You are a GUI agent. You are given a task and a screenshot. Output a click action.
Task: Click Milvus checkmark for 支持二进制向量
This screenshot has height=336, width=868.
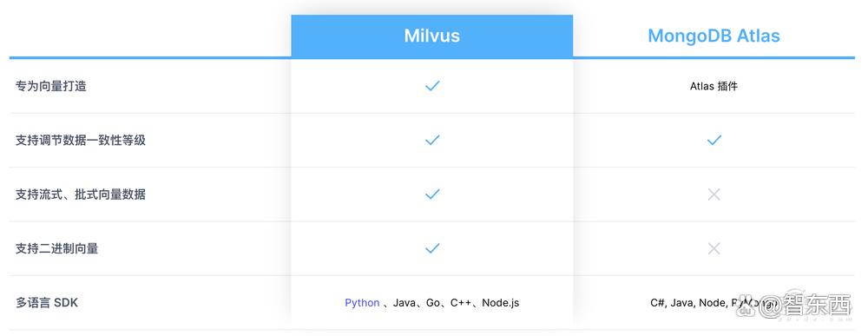pos(432,248)
